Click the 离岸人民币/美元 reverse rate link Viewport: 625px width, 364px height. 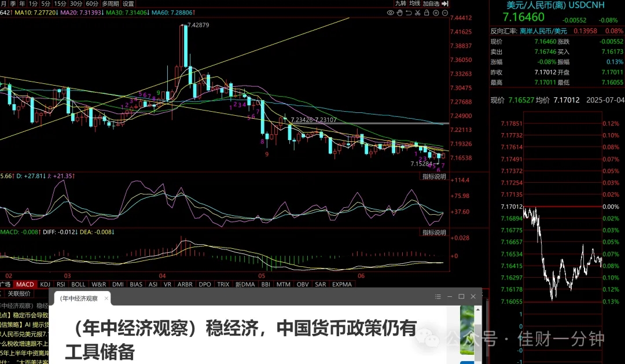click(543, 31)
